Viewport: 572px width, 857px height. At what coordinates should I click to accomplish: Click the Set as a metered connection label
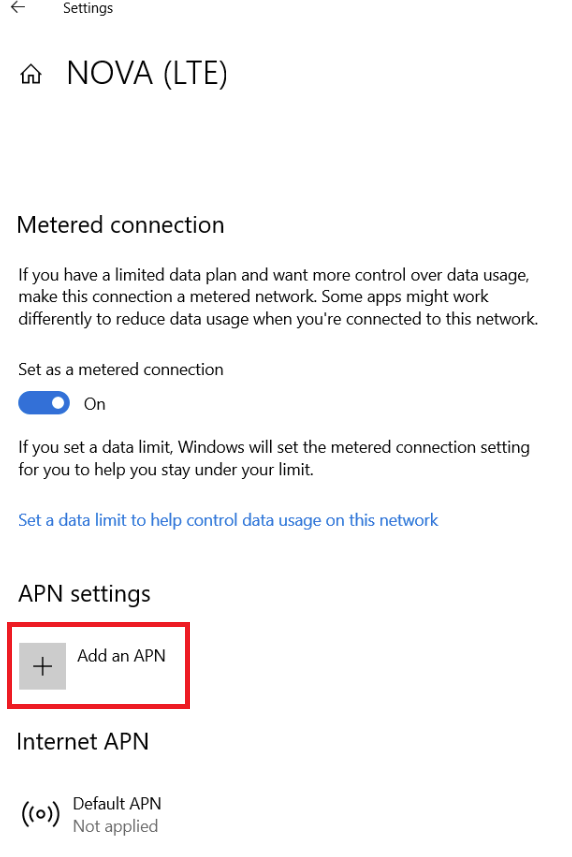121,369
